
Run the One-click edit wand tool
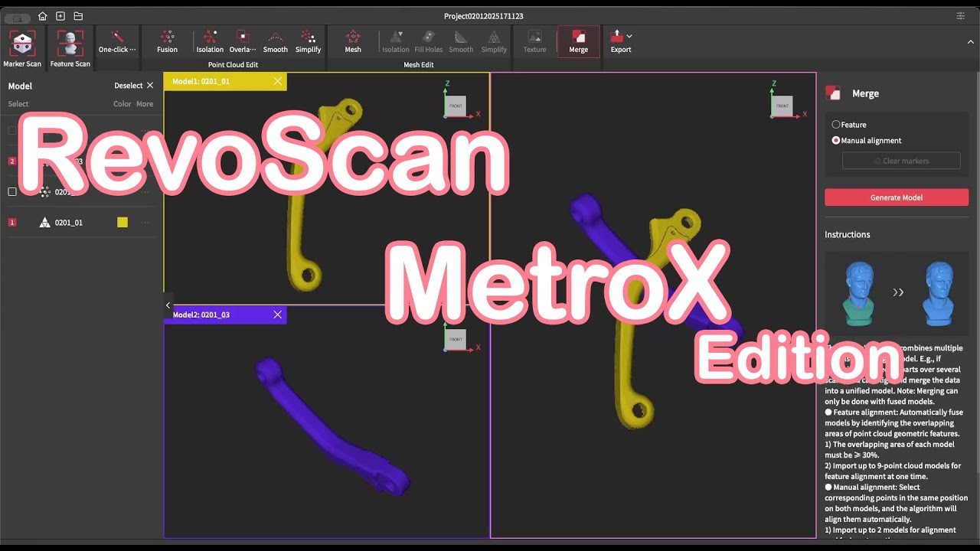coord(117,42)
